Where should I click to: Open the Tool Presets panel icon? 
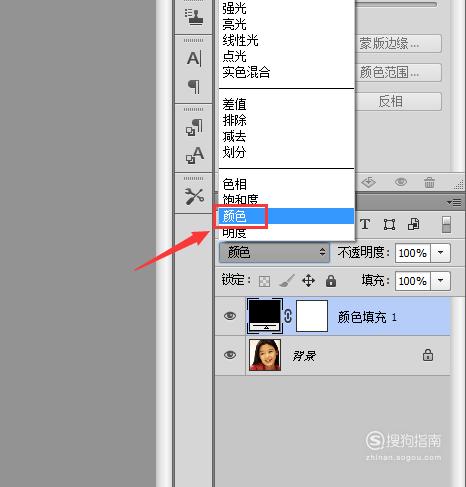coord(194,196)
